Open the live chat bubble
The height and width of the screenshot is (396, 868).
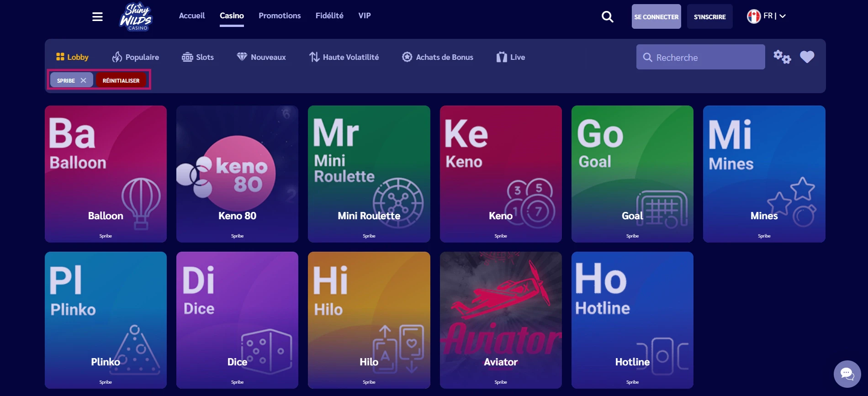point(847,374)
